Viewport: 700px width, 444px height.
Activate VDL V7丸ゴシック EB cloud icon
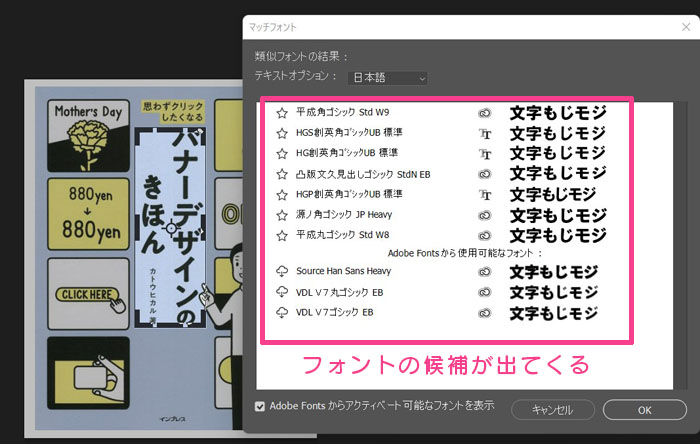point(282,292)
